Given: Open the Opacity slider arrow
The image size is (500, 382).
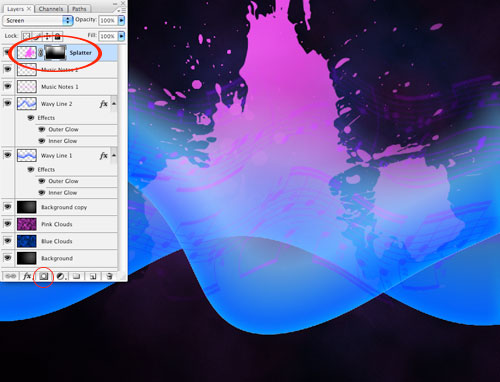Looking at the screenshot, I should click(122, 20).
